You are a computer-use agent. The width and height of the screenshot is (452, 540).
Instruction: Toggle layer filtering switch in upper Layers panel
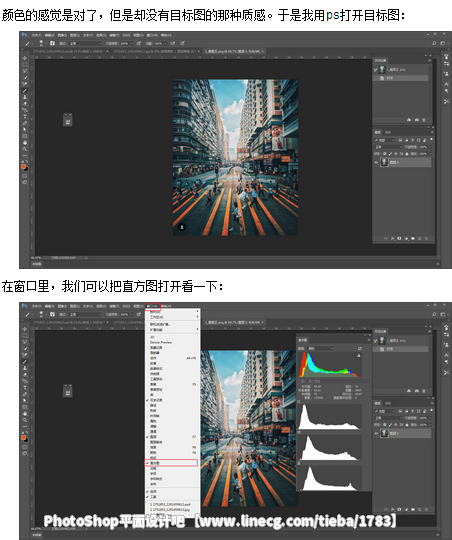(x=431, y=139)
